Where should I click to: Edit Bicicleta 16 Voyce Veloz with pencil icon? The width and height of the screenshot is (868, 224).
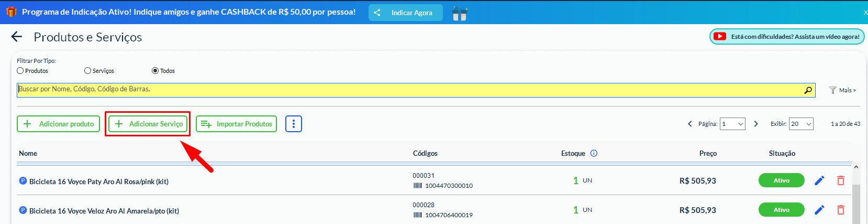pos(819,210)
